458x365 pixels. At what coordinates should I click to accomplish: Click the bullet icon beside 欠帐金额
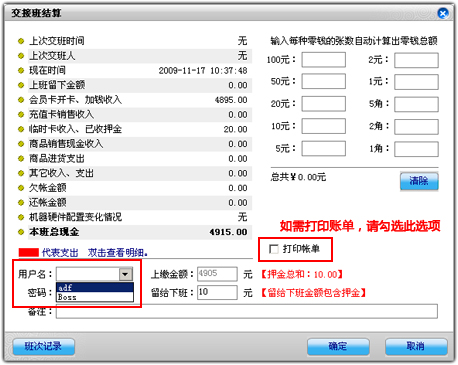pyautogui.click(x=21, y=188)
